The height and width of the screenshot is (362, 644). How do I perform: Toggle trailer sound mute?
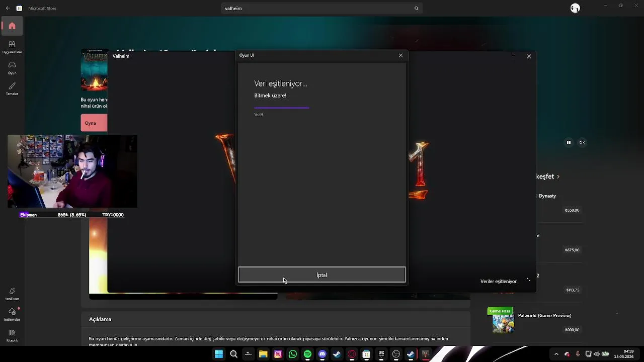click(582, 142)
